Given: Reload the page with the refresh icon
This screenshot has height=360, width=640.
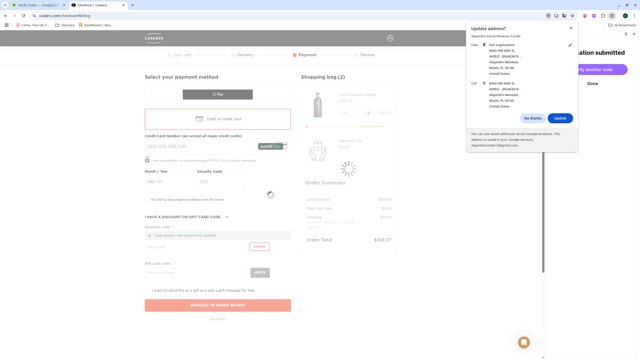Looking at the screenshot, I should pos(23,16).
